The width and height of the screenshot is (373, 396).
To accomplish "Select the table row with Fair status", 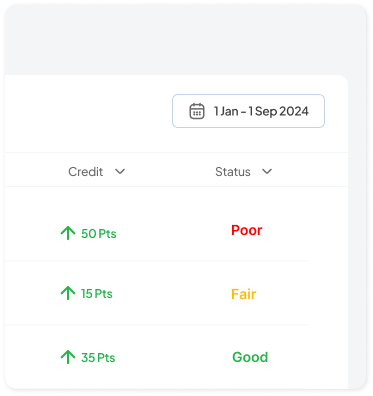I will pyautogui.click(x=156, y=293).
